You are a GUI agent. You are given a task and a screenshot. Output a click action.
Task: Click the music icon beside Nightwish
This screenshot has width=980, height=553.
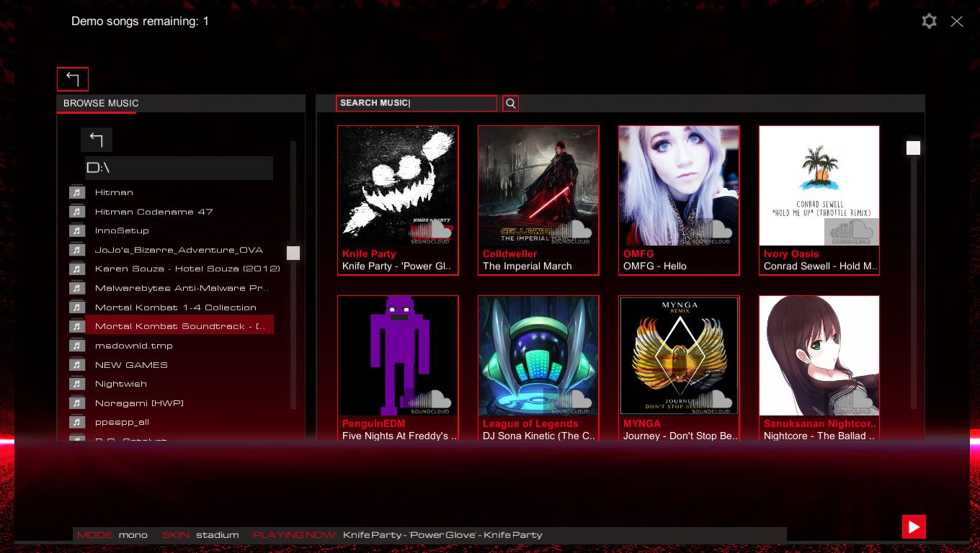coord(77,384)
